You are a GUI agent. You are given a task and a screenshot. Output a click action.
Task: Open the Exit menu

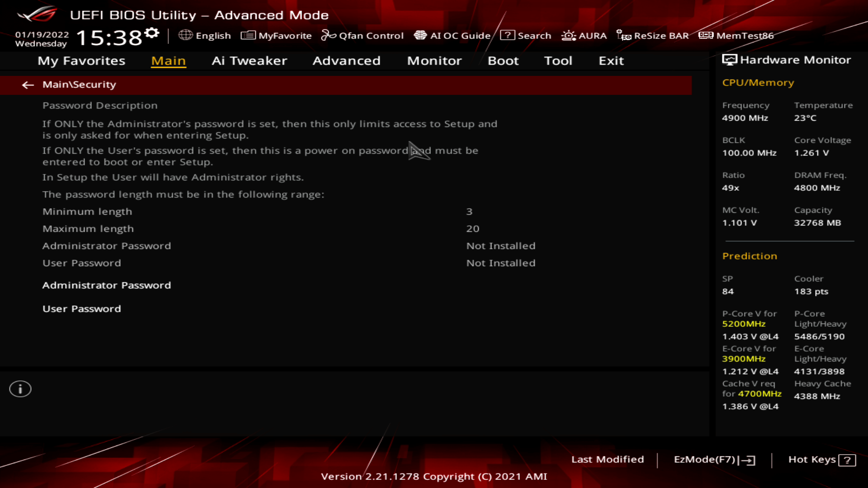tap(611, 61)
